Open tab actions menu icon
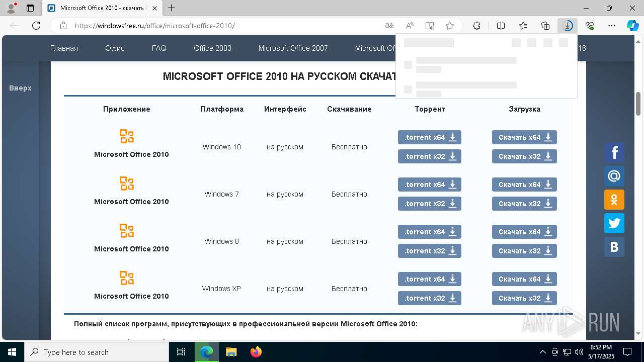 30,8
